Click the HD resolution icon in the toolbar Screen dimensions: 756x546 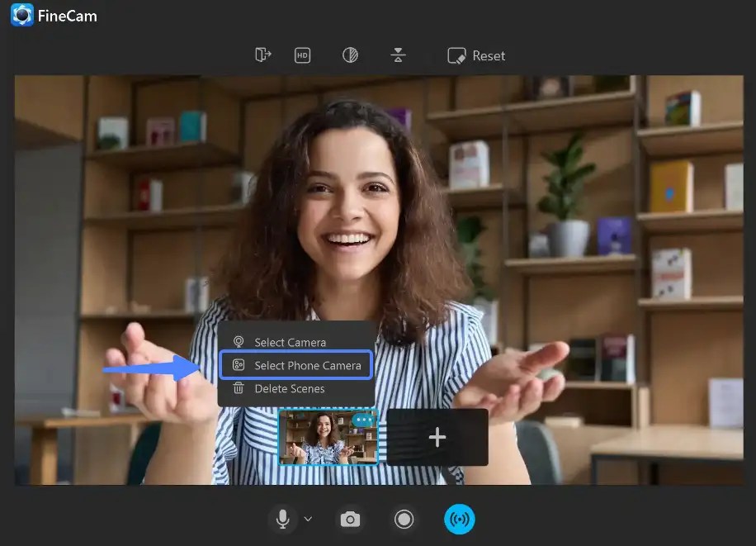click(x=302, y=55)
